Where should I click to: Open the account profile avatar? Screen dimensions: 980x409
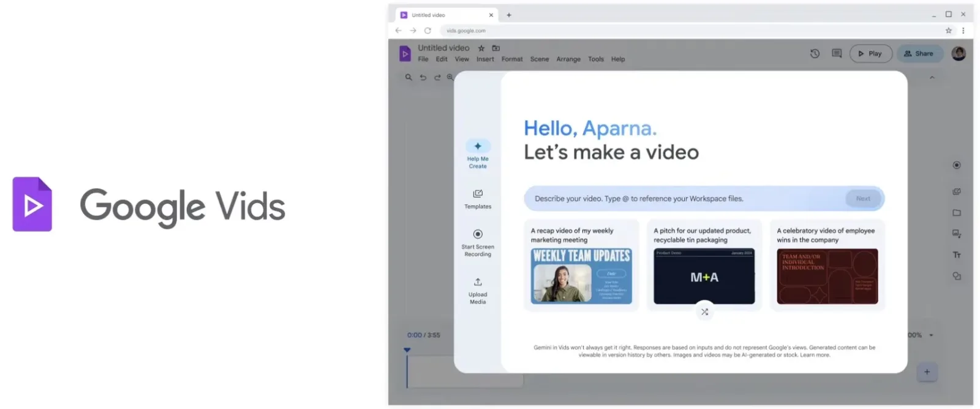pos(959,53)
